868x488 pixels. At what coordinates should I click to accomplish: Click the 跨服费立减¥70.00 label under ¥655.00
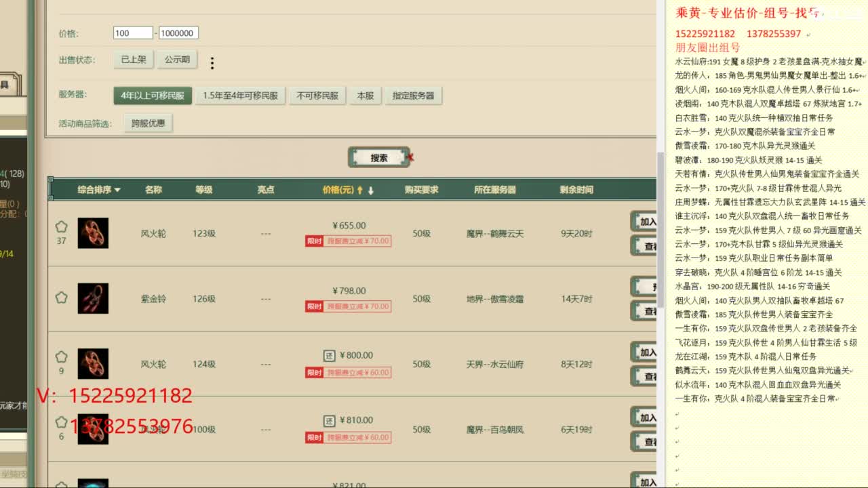tap(357, 241)
